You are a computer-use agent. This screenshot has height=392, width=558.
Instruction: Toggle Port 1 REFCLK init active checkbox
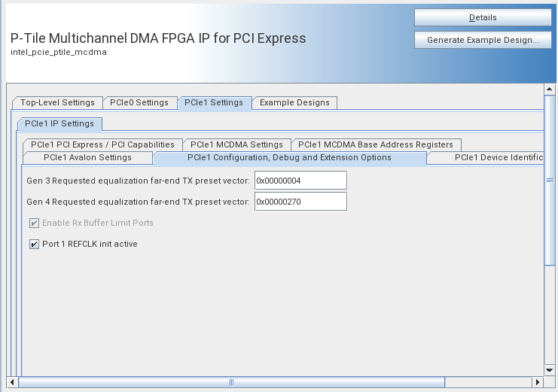34,244
